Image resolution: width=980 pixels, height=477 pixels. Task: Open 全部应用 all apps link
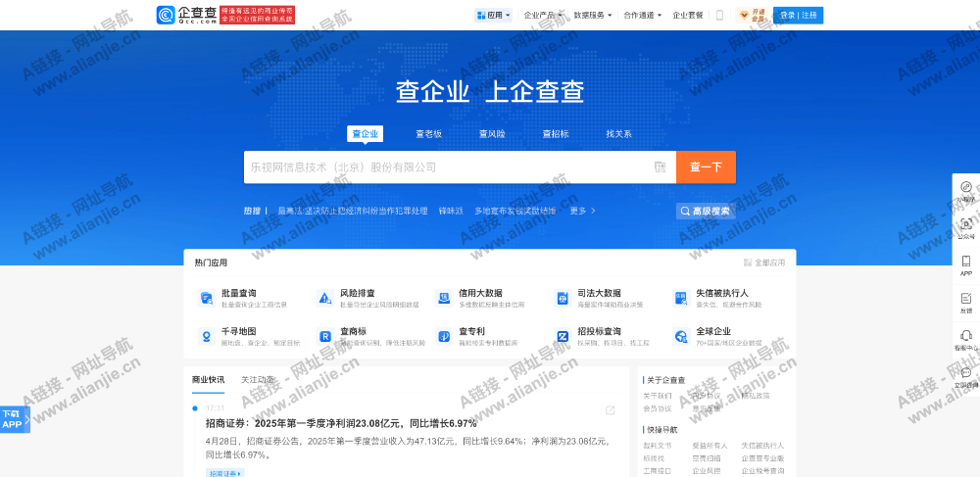tap(764, 262)
